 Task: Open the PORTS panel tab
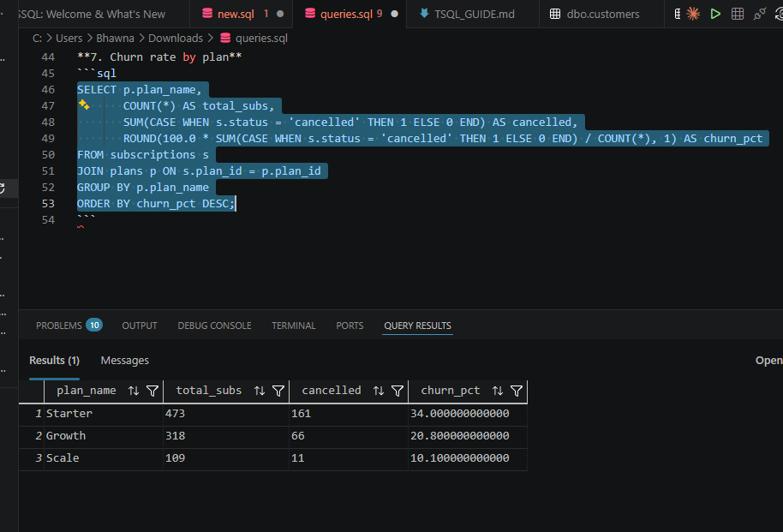pos(350,326)
